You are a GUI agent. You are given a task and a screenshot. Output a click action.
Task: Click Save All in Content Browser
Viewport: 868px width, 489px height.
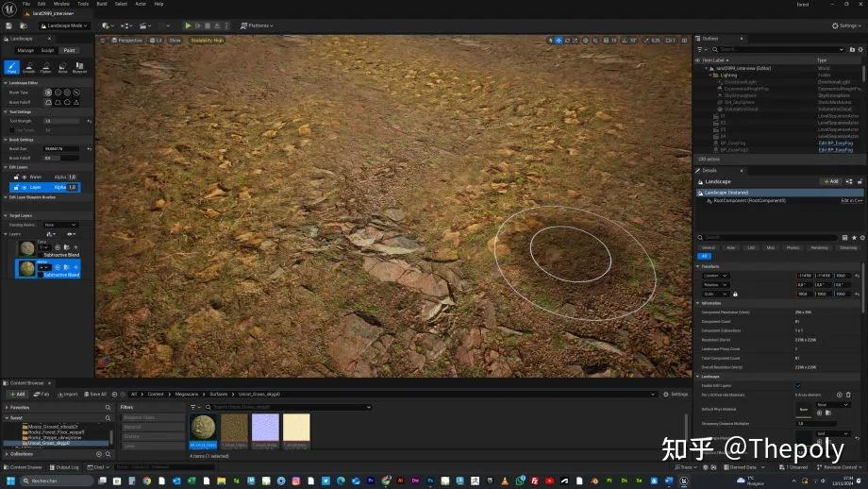94,395
